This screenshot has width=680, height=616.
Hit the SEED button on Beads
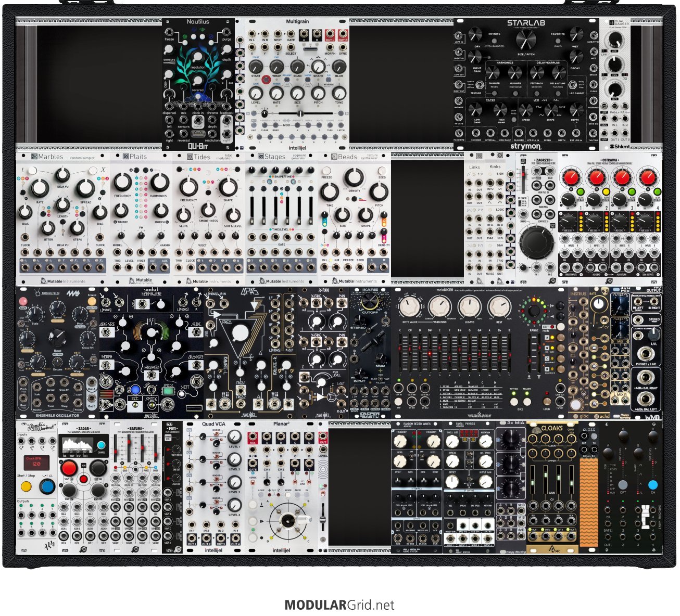tap(382, 171)
